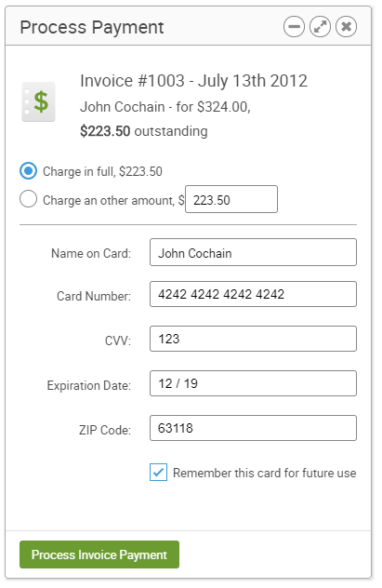382x588 pixels.
Task: Click the Name on Card input field
Action: [253, 252]
